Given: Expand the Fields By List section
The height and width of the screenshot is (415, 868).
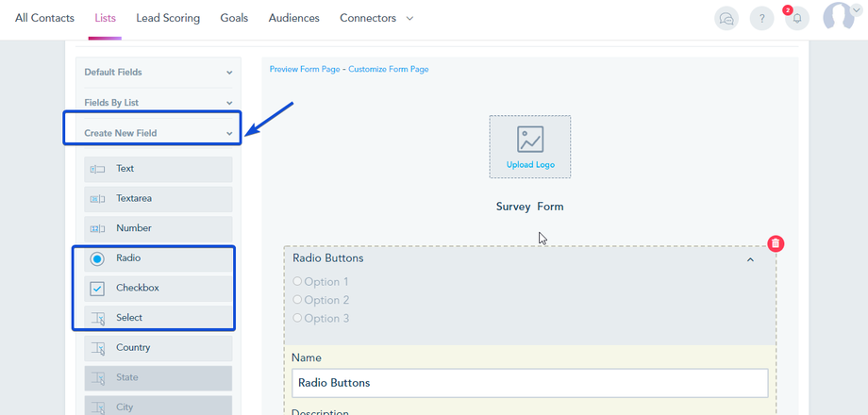Looking at the screenshot, I should point(158,103).
